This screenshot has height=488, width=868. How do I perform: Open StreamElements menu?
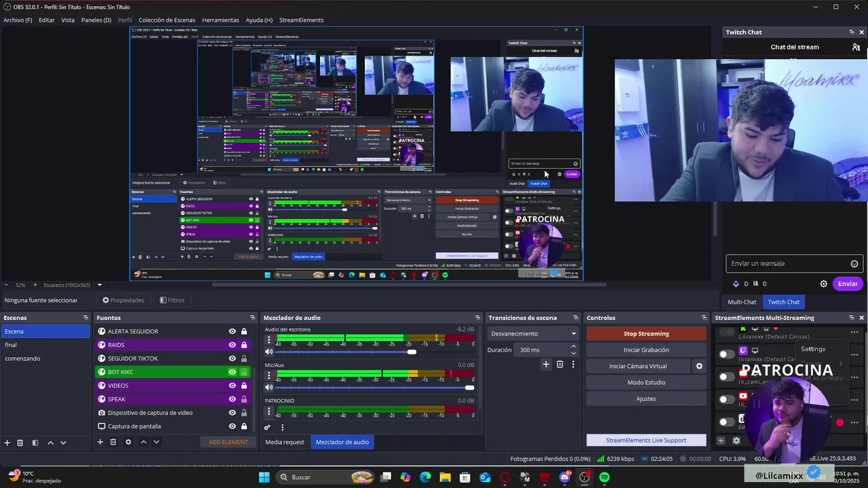301,20
